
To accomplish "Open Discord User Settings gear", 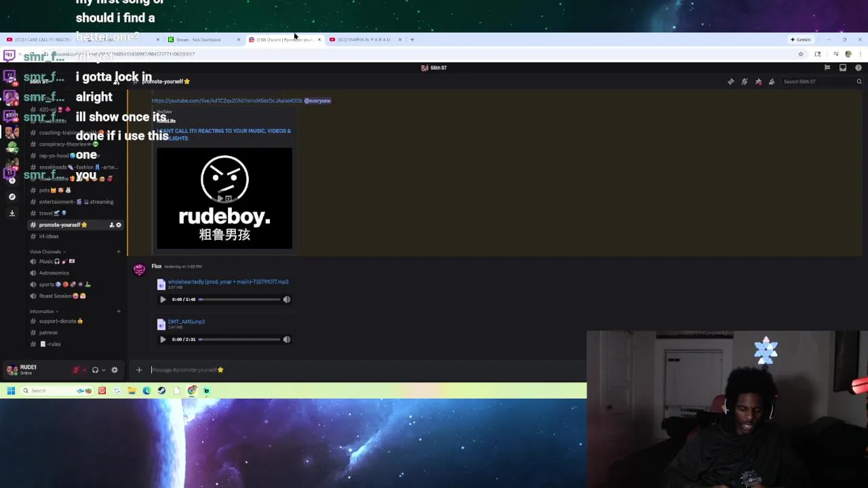I will tap(115, 370).
